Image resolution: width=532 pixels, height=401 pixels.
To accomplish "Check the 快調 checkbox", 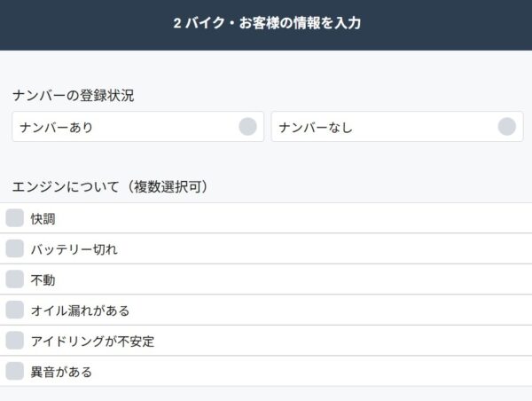I will pyautogui.click(x=15, y=218).
